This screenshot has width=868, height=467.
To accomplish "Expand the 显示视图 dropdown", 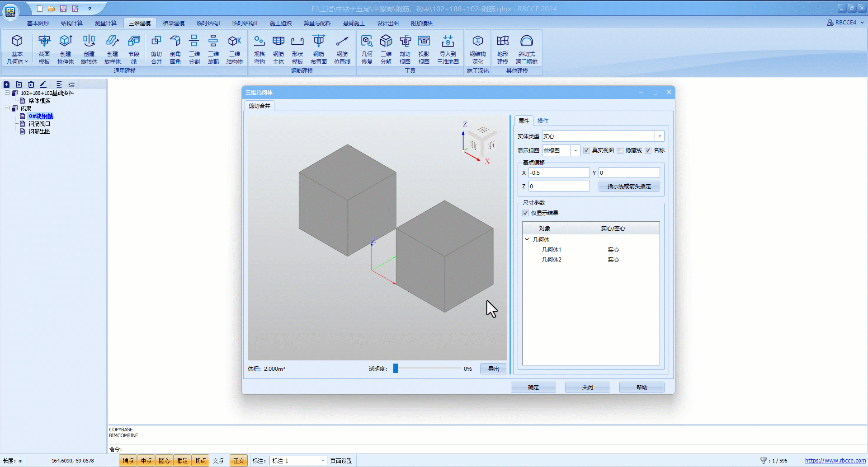I will pos(576,150).
